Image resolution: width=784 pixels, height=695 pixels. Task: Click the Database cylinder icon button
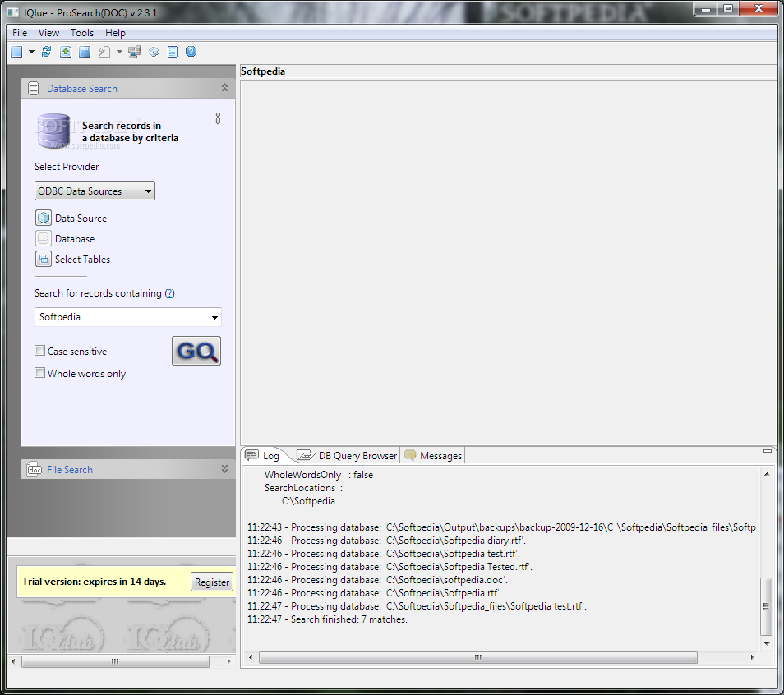(x=44, y=238)
